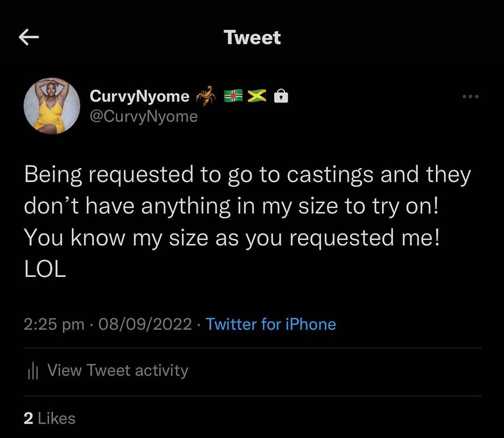Click the Jamaica flag emoji

256,96
